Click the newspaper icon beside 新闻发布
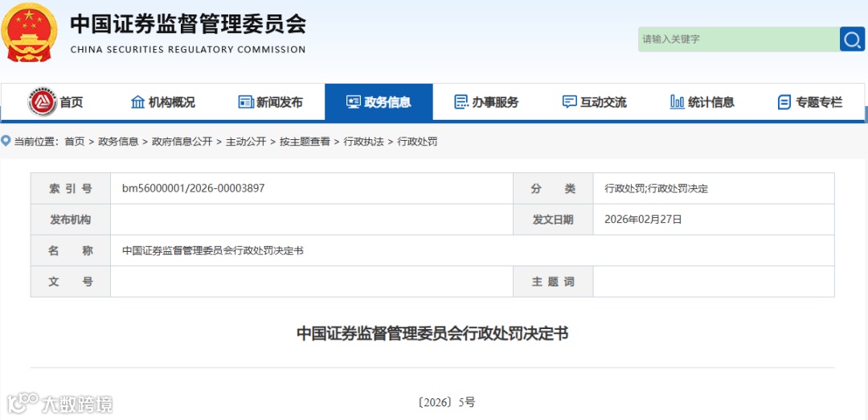 coord(246,102)
